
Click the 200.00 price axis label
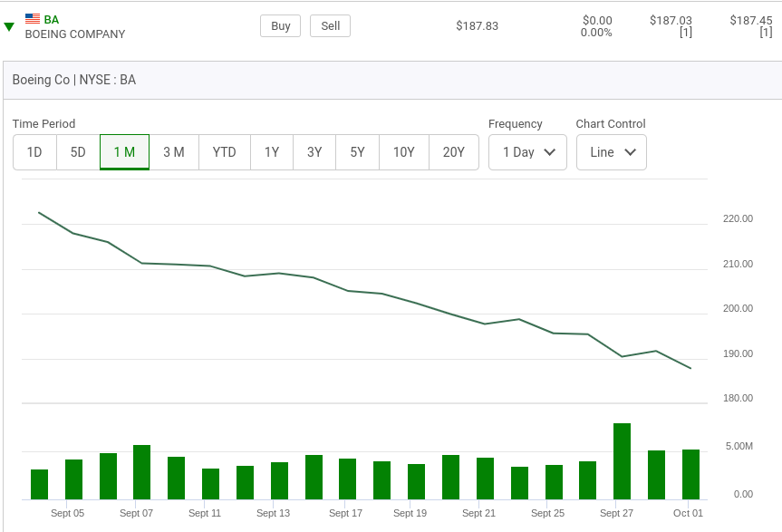click(x=739, y=309)
